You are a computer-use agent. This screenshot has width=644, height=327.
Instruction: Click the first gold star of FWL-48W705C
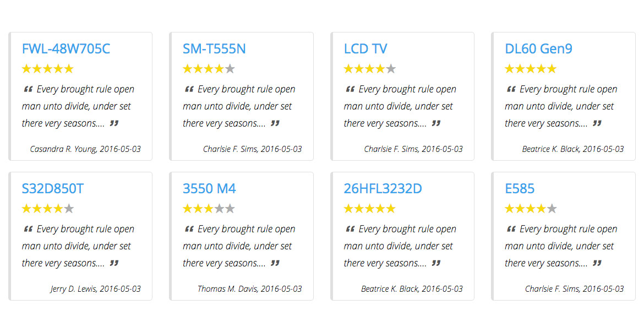coord(27,69)
